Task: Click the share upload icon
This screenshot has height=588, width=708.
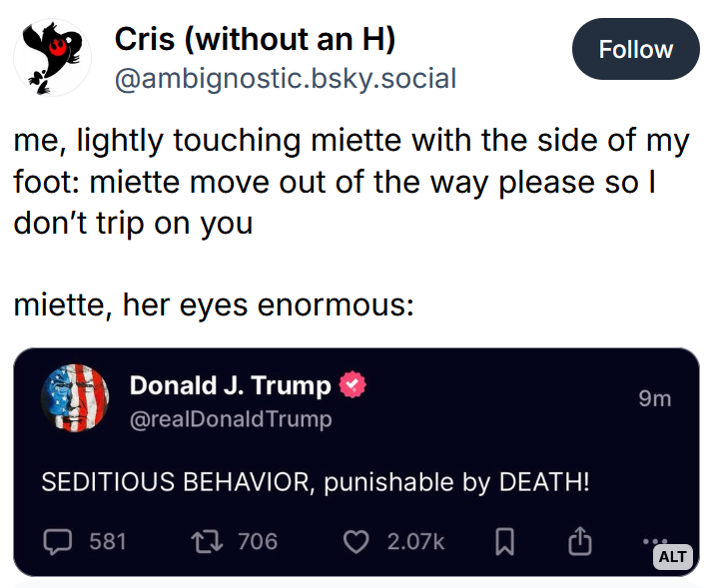Action: click(580, 541)
